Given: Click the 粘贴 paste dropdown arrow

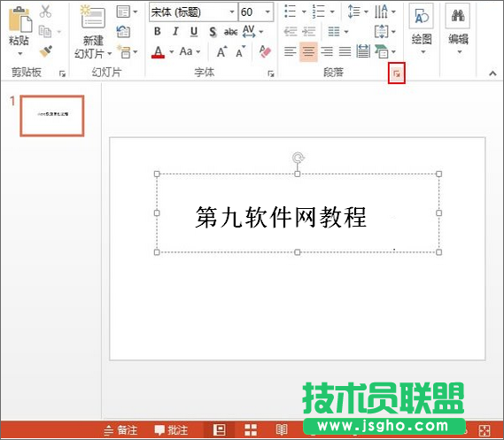Looking at the screenshot, I should pyautogui.click(x=20, y=54).
